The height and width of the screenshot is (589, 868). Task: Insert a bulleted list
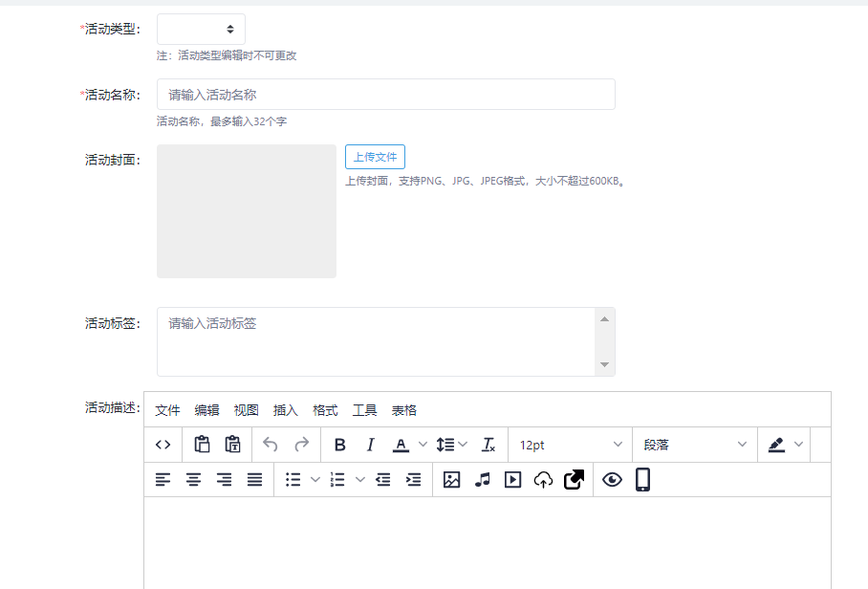[293, 479]
